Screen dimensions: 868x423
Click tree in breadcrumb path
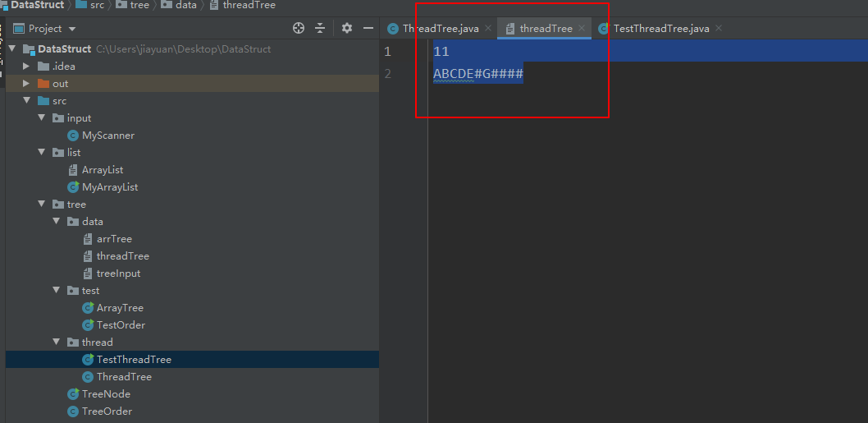[x=139, y=5]
